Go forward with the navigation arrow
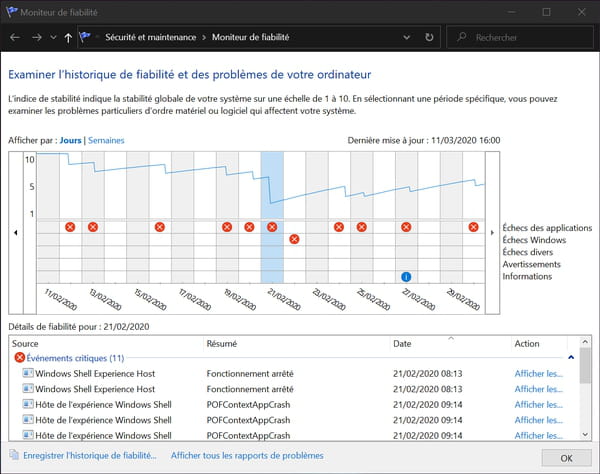Image resolution: width=600 pixels, height=474 pixels. coord(37,37)
